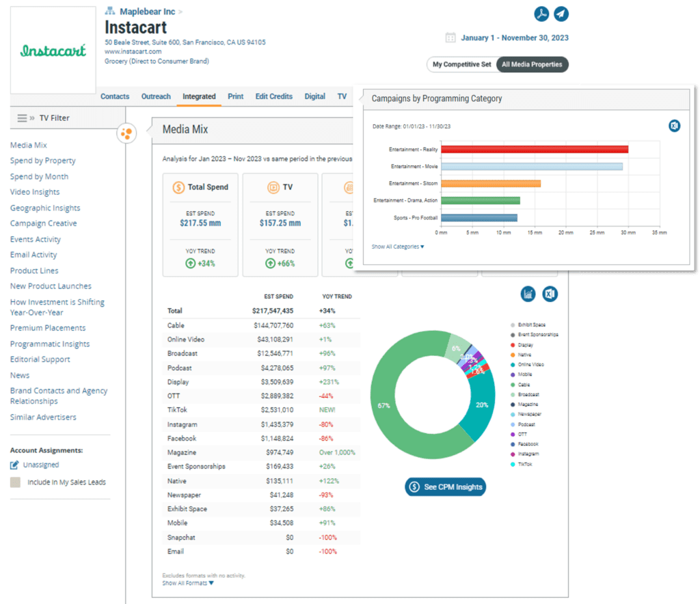Image resolution: width=700 pixels, height=604 pixels.
Task: Open Video Insights in the sidebar
Action: [35, 192]
